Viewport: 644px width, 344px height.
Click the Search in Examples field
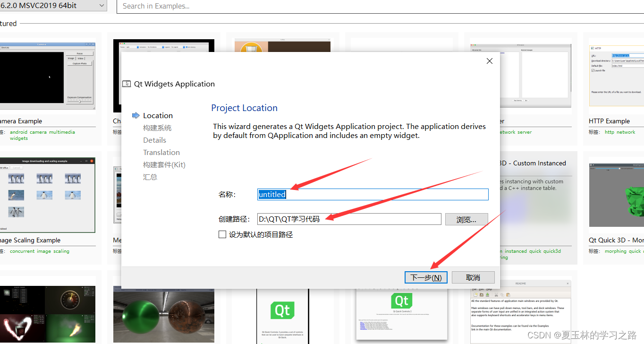[x=380, y=6]
